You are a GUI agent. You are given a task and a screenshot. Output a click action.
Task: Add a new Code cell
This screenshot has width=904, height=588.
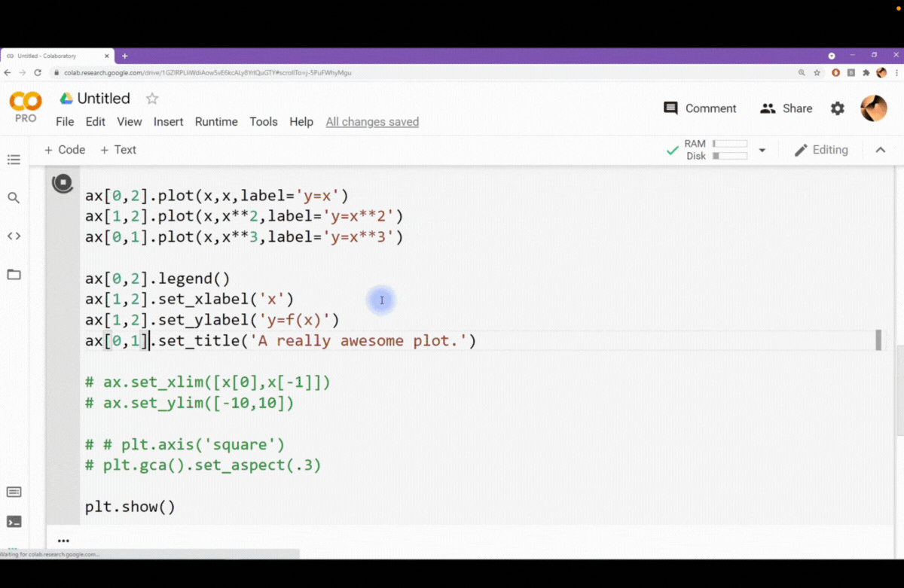click(65, 150)
